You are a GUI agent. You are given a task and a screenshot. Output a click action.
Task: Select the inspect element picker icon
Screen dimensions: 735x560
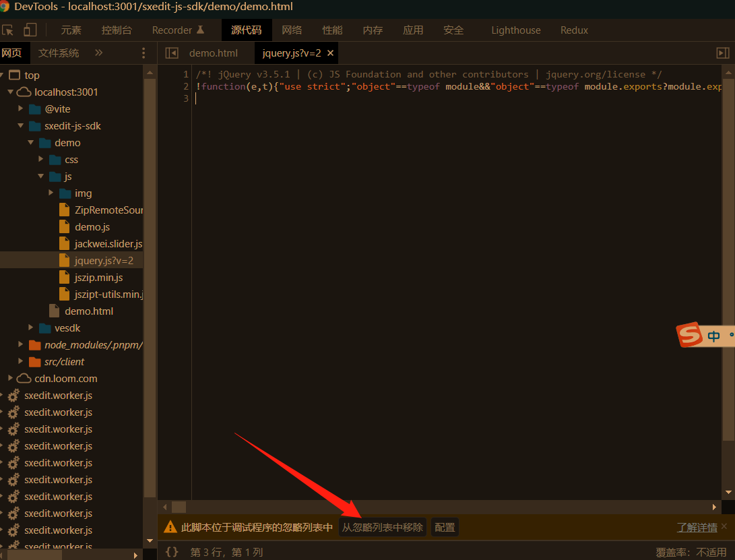8,30
